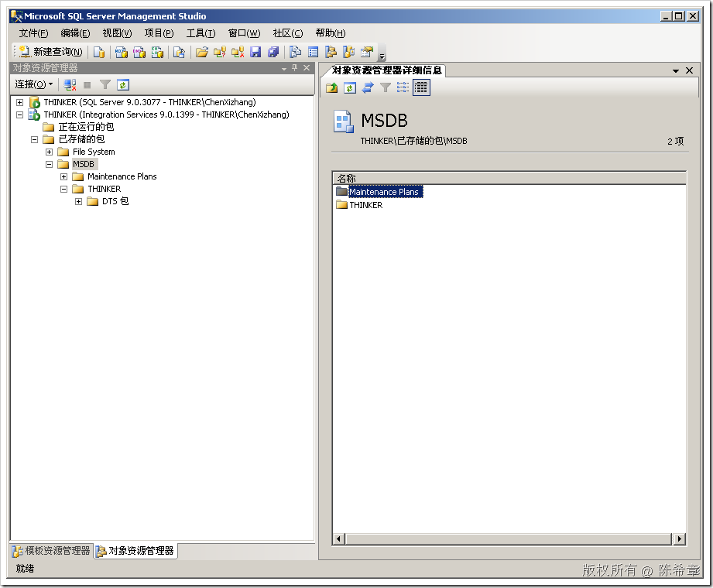Select the 正在运行的包 tree folder

point(85,127)
